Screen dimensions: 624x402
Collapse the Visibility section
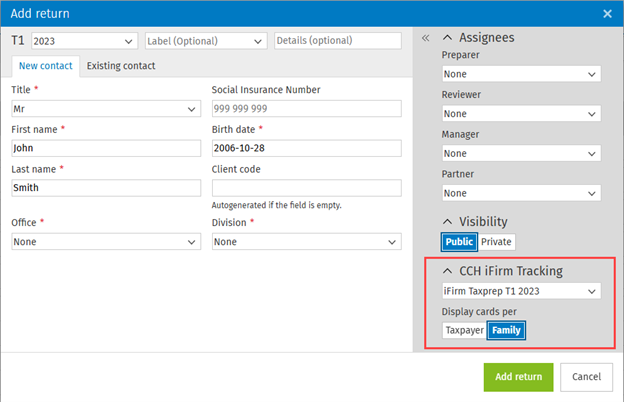click(x=447, y=222)
